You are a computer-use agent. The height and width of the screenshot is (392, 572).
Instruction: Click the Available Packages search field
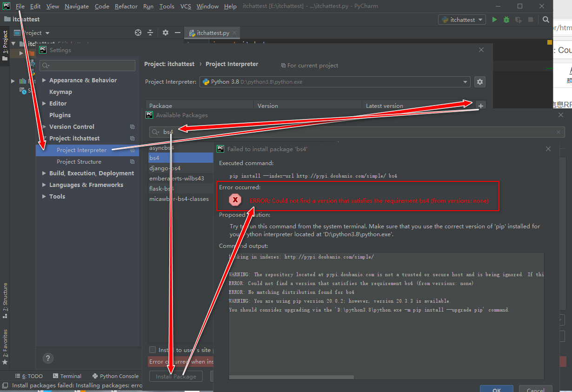357,132
